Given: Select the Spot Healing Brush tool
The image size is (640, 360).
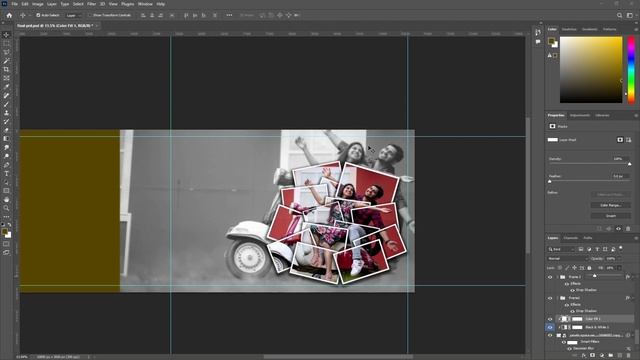Looking at the screenshot, I should click(x=6, y=96).
